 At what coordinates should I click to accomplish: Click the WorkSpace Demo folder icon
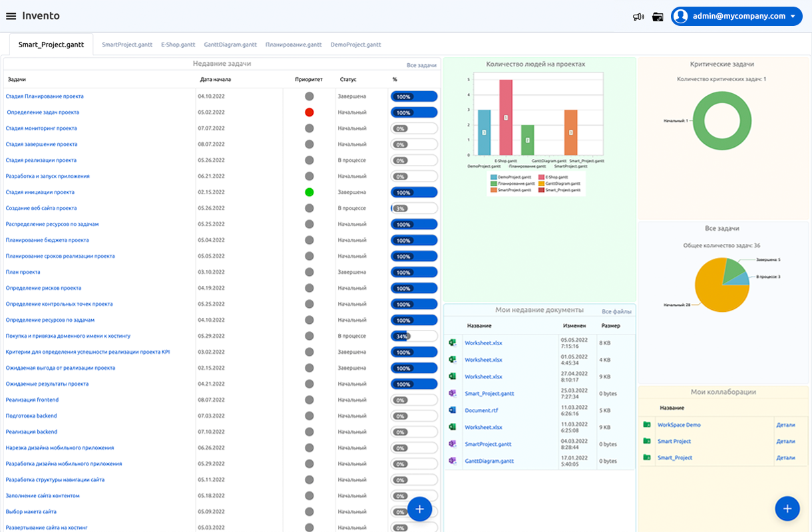point(646,425)
